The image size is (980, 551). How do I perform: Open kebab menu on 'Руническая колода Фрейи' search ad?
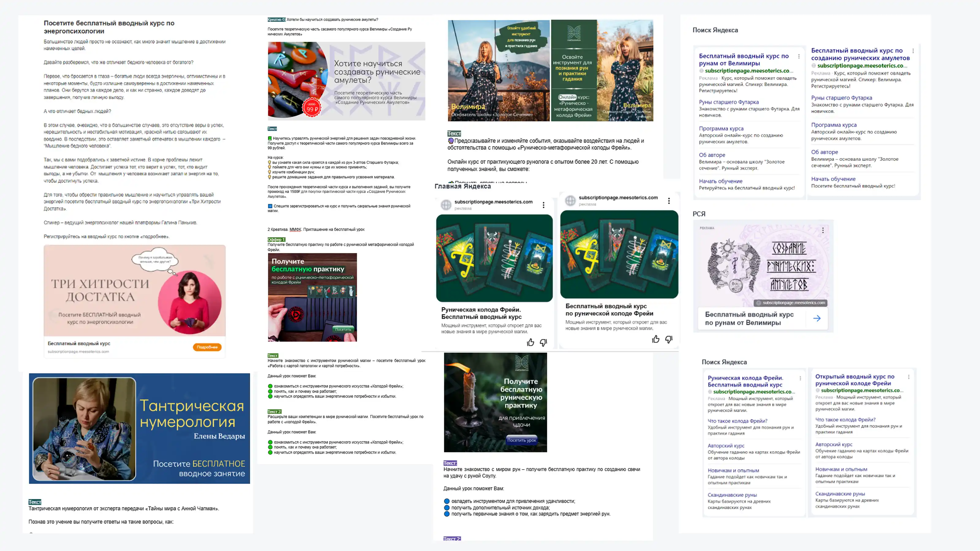[x=801, y=378]
